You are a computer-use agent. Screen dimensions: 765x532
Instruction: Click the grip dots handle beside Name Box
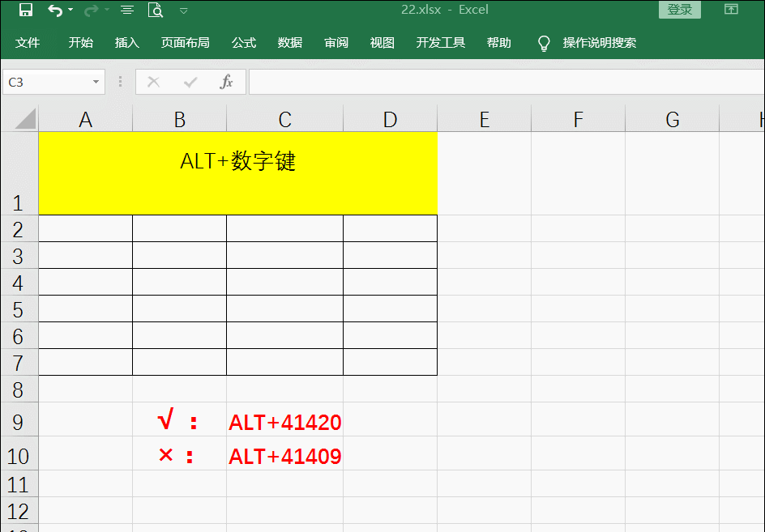coord(120,82)
